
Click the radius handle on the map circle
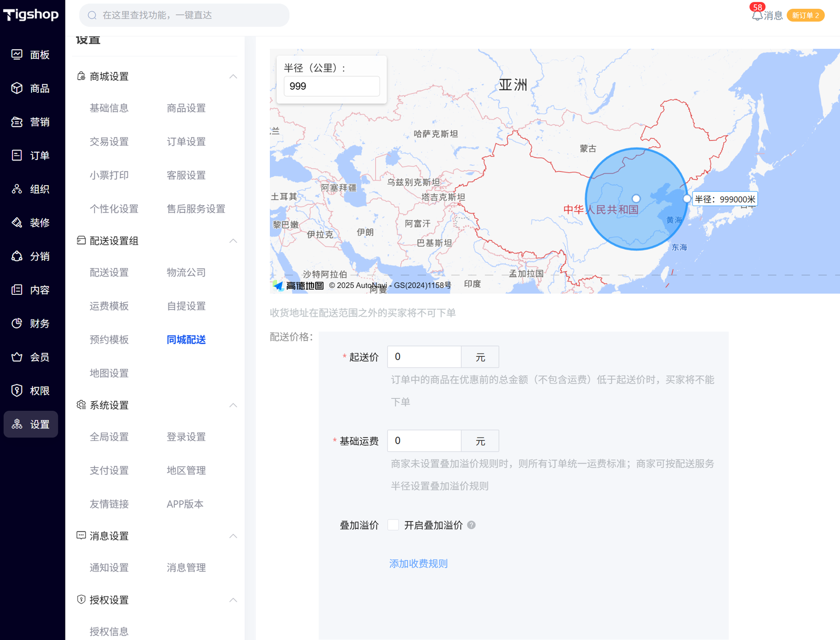(x=687, y=199)
